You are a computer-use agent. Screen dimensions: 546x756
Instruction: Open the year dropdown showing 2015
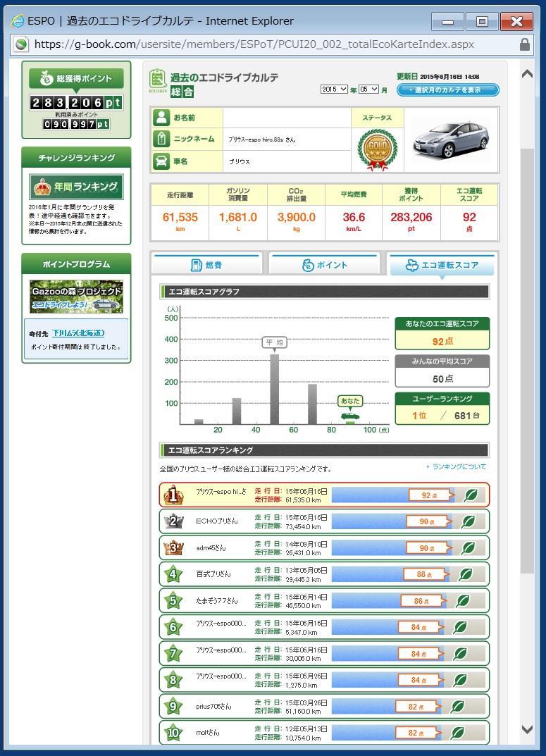[334, 89]
